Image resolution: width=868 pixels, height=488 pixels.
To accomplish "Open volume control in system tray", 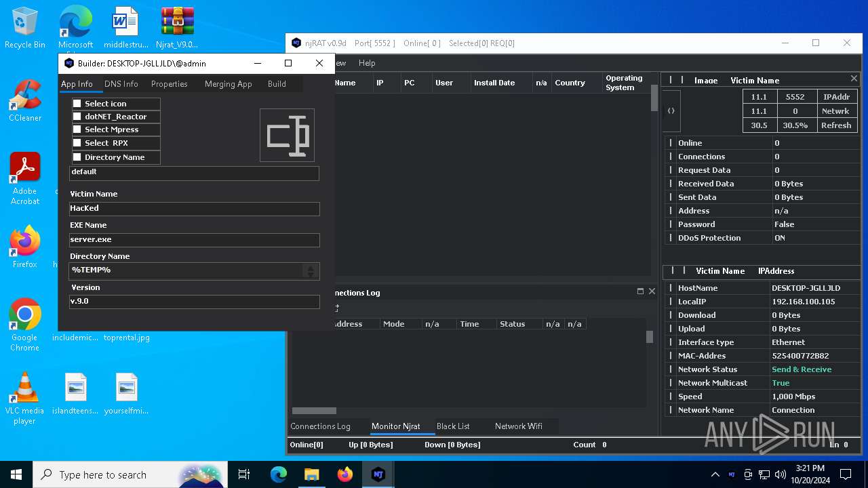I will [x=780, y=474].
